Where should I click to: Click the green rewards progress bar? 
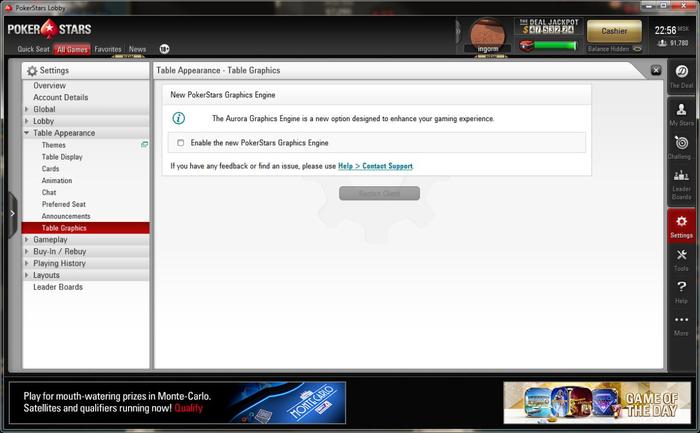tap(555, 46)
